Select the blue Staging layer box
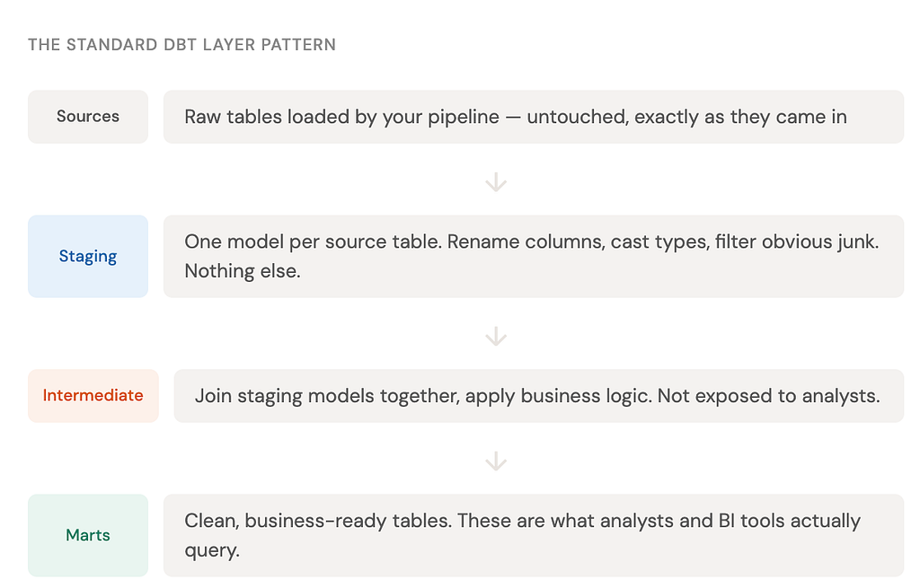This screenshot has height=588, width=920. [x=88, y=256]
